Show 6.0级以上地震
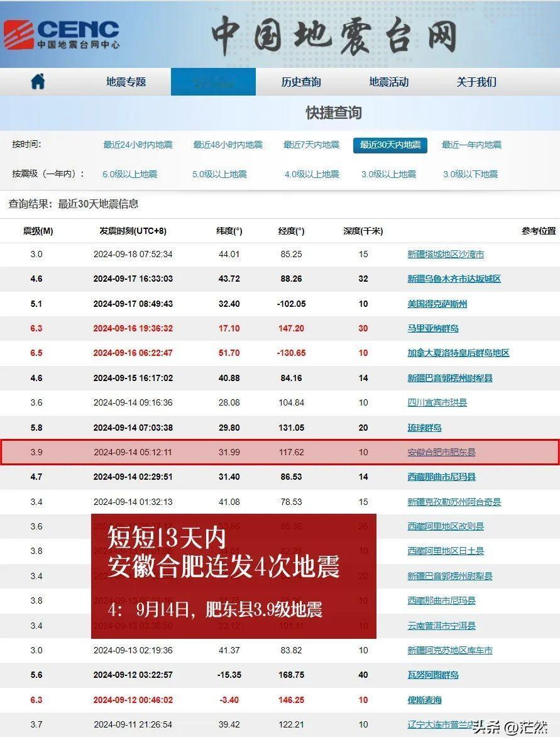This screenshot has height=747, width=560. tap(130, 174)
